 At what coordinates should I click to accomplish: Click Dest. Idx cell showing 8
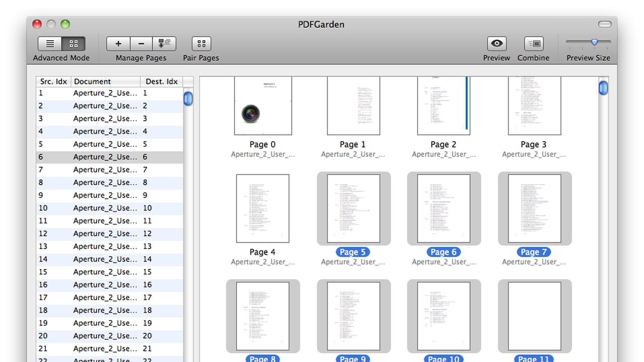click(x=145, y=183)
